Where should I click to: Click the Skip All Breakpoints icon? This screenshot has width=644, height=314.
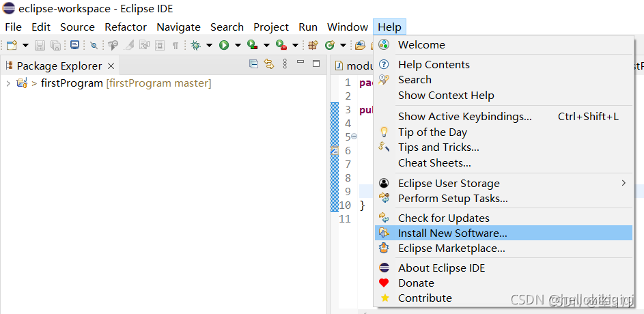(94, 46)
